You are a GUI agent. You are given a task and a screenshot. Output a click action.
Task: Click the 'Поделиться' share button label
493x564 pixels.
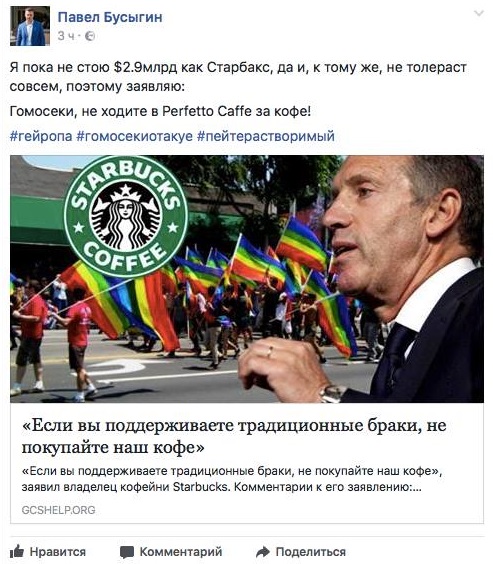tap(311, 552)
